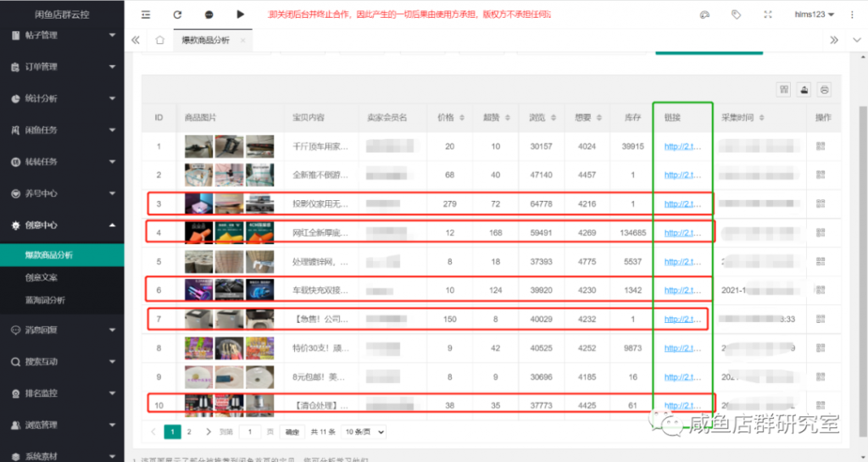Open the link in row 9 (8元包邮)
868x462 pixels.
pyautogui.click(x=682, y=376)
